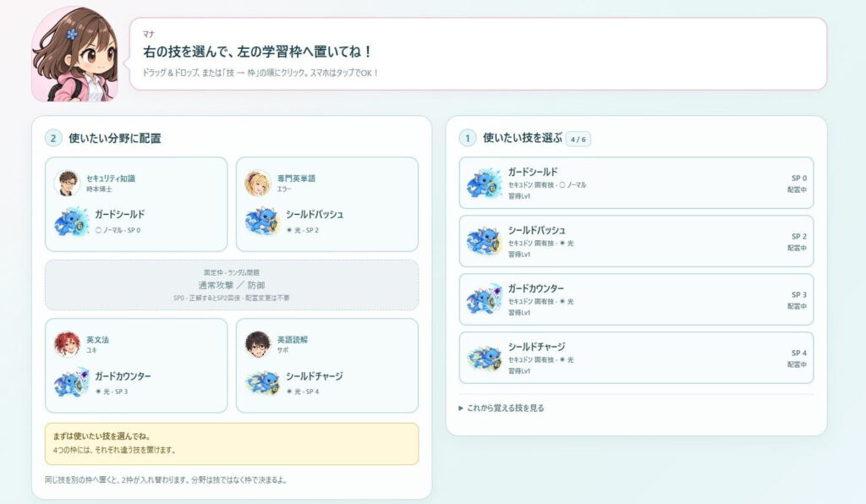
Task: Click the Security Knowledge professor avatar
Action: click(x=67, y=183)
